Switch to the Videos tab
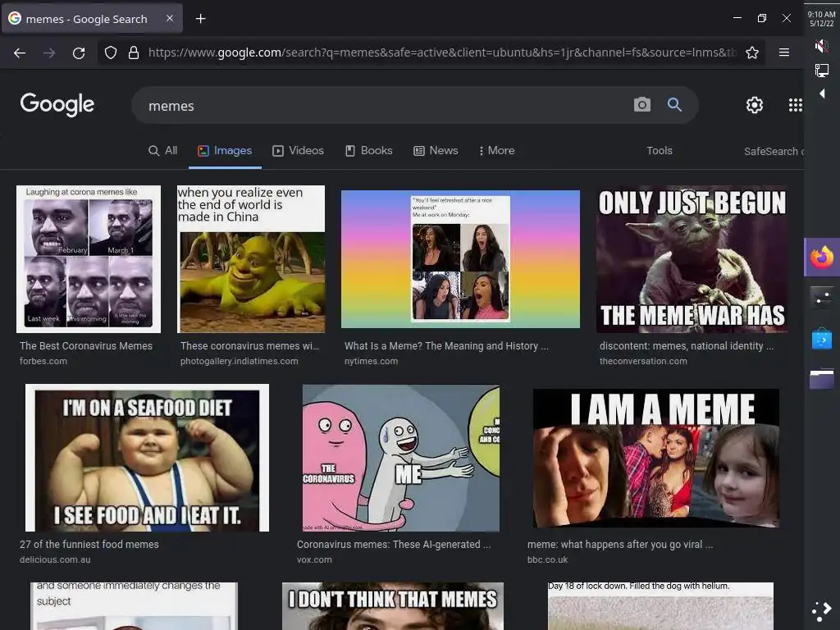The height and width of the screenshot is (630, 840). [298, 151]
